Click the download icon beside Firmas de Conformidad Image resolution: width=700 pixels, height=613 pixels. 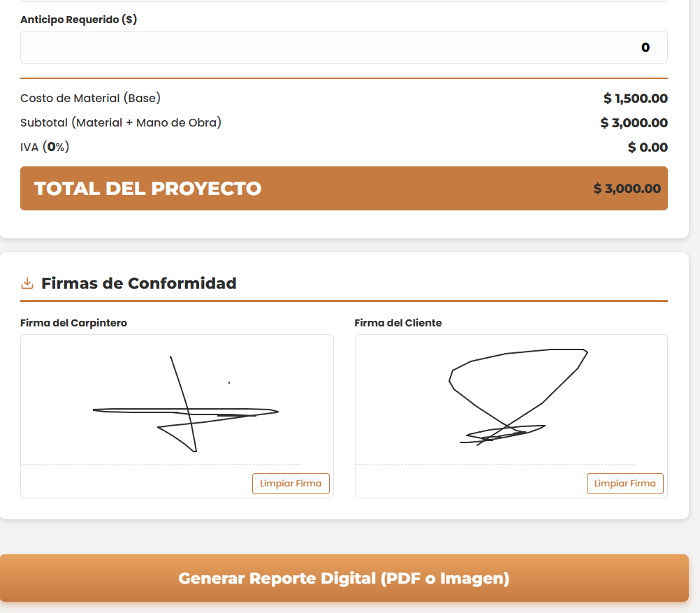click(27, 283)
